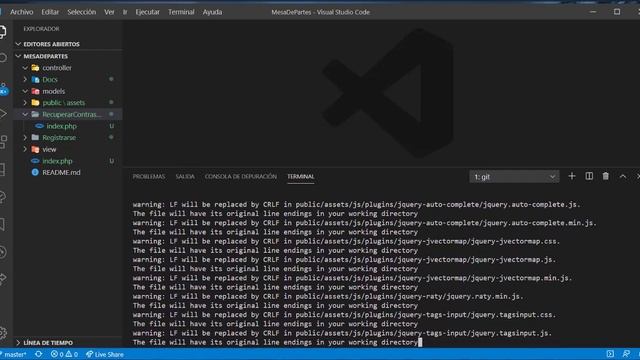Select the public \ assets folder name
The height and width of the screenshot is (360, 640).
click(x=64, y=103)
